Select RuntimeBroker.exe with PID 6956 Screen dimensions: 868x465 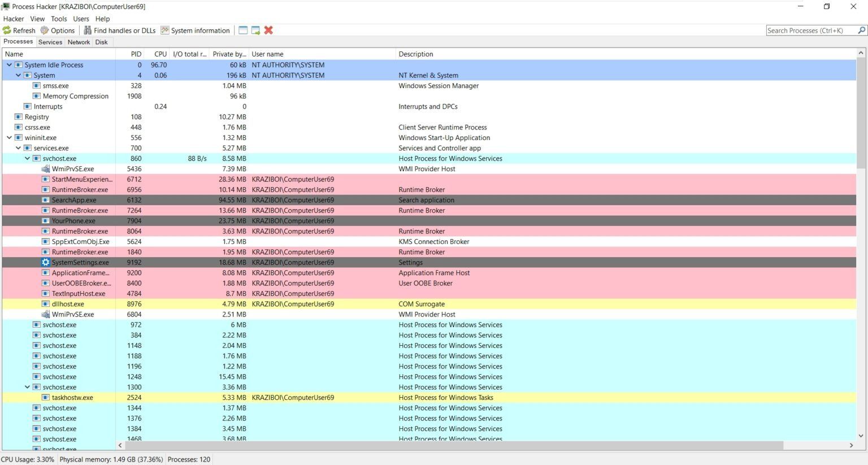pos(429,190)
